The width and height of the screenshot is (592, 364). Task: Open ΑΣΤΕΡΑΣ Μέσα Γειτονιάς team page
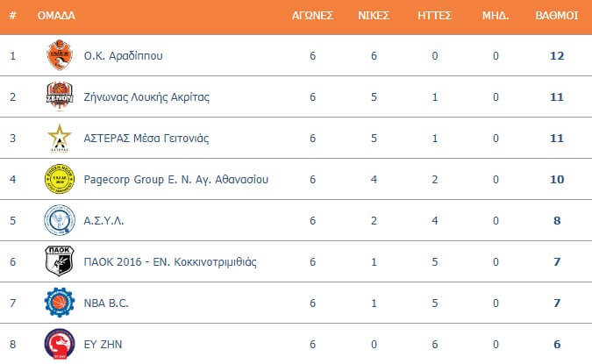click(146, 139)
